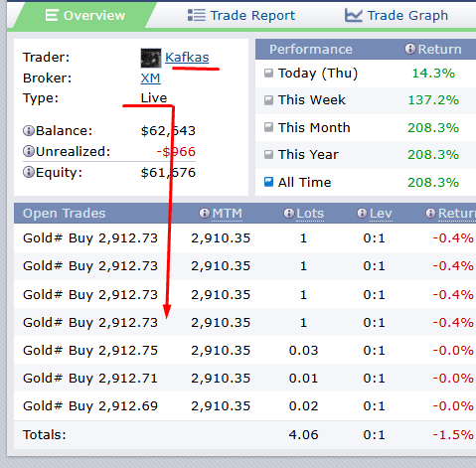Click the Lev column info icon
The image size is (476, 468).
pos(362,214)
